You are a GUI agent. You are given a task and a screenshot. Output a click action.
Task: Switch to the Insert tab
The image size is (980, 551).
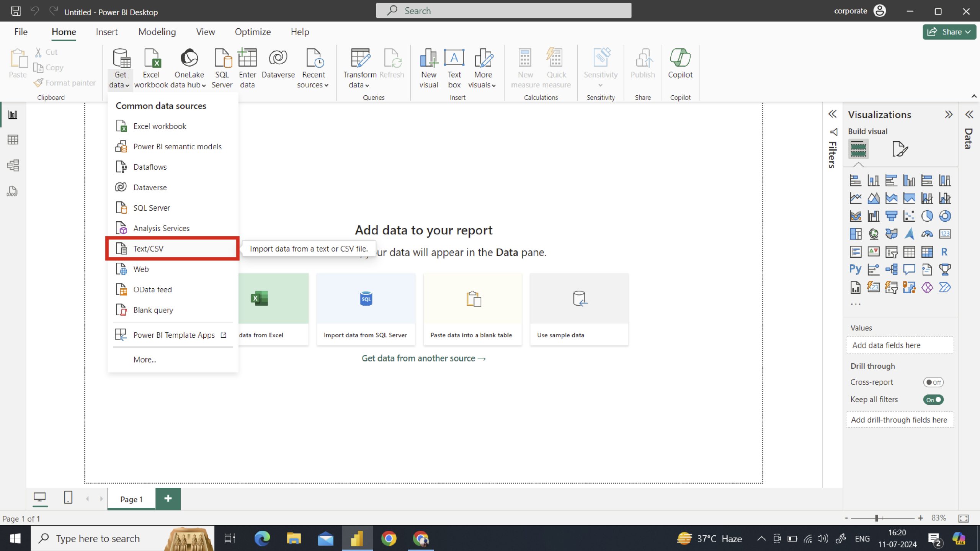(106, 32)
